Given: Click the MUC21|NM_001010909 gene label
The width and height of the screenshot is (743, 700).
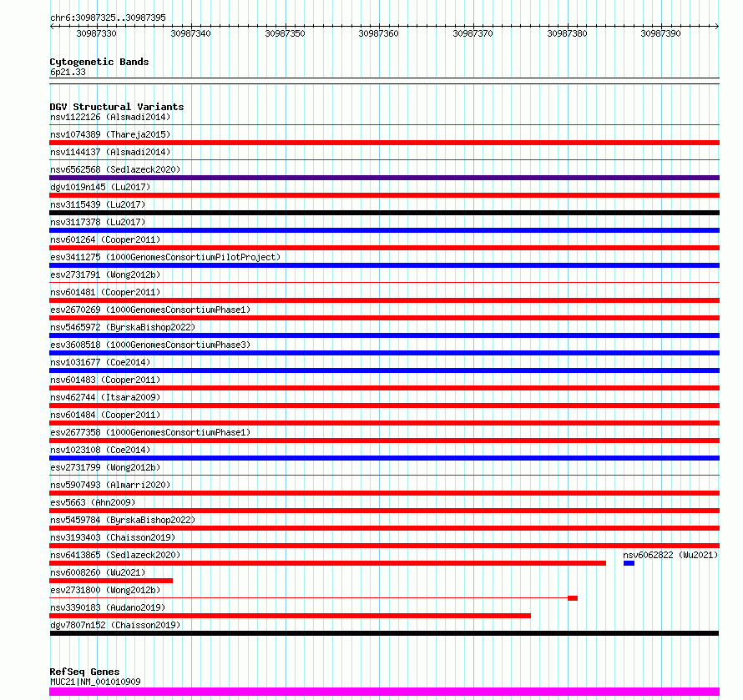Looking at the screenshot, I should [x=95, y=682].
